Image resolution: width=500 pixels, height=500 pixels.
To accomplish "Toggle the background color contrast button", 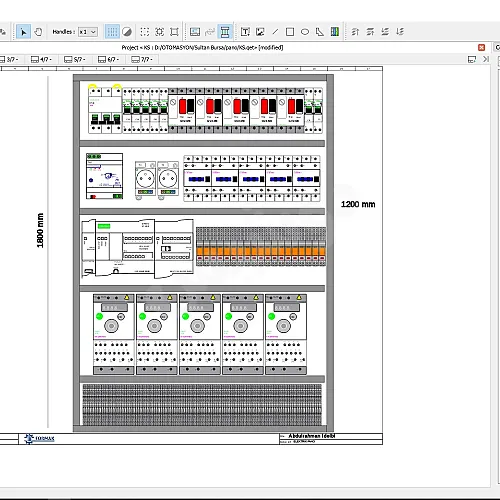I will 127,32.
